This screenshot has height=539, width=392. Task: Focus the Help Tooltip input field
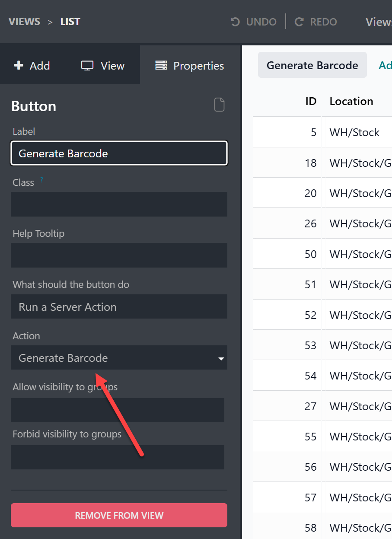pos(119,255)
